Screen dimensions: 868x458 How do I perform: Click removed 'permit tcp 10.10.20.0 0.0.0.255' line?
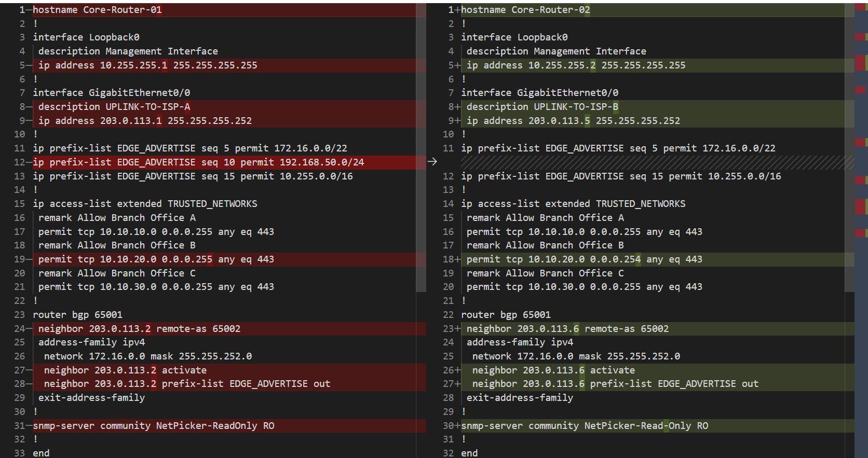156,259
